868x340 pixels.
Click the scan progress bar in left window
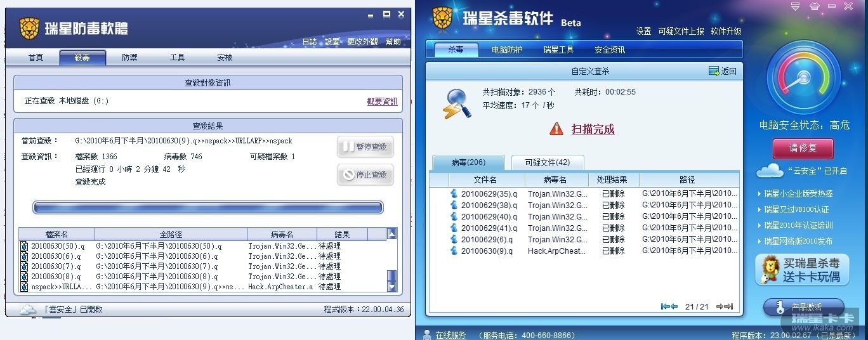pos(207,207)
